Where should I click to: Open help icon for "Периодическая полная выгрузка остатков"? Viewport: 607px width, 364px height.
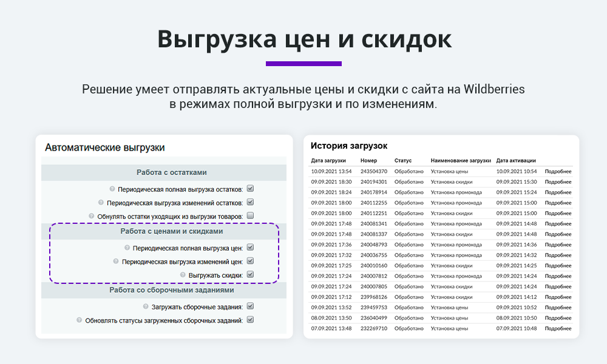(112, 189)
